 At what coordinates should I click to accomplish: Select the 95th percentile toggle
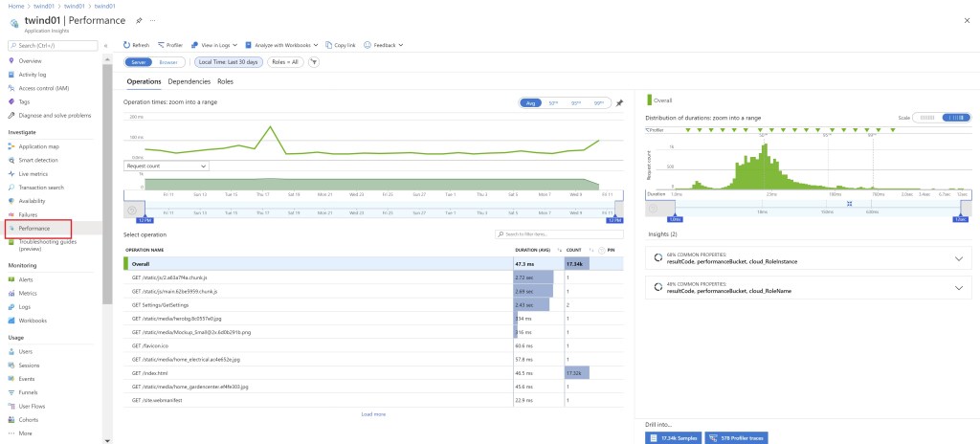click(x=575, y=102)
